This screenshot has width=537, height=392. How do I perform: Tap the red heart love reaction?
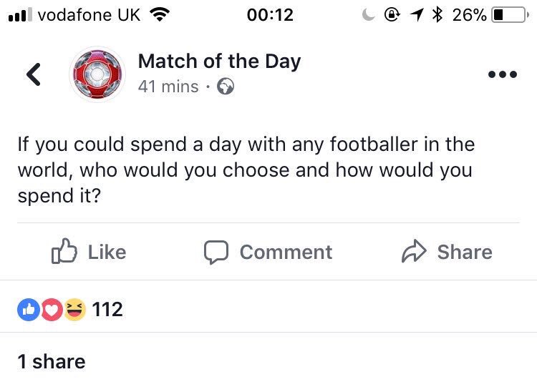tap(52, 310)
